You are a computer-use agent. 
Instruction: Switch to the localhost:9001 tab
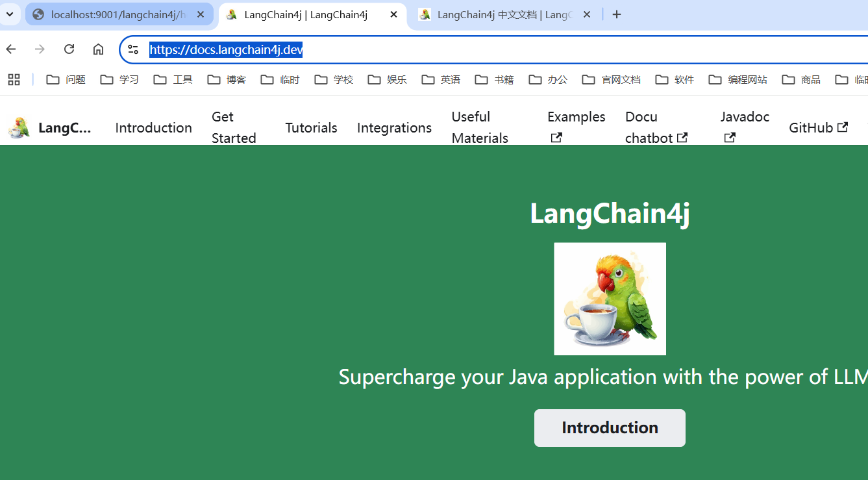point(117,14)
